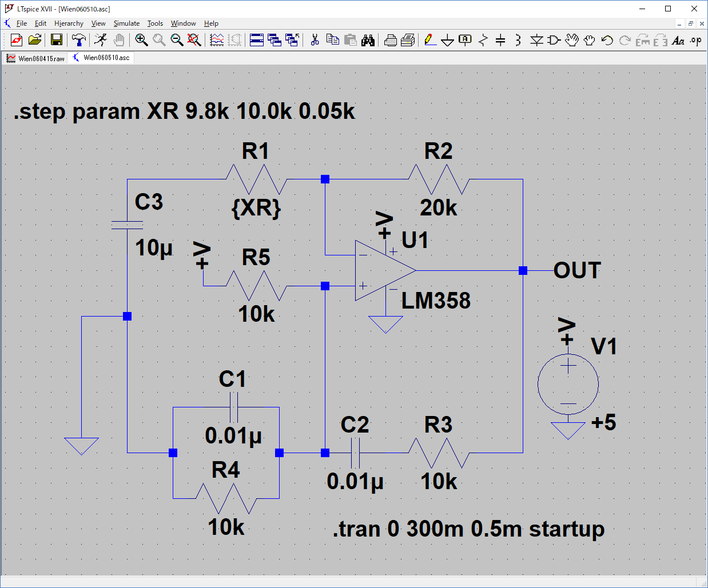Select the Draw Wire pencil tool
The width and height of the screenshot is (708, 588).
pyautogui.click(x=430, y=40)
